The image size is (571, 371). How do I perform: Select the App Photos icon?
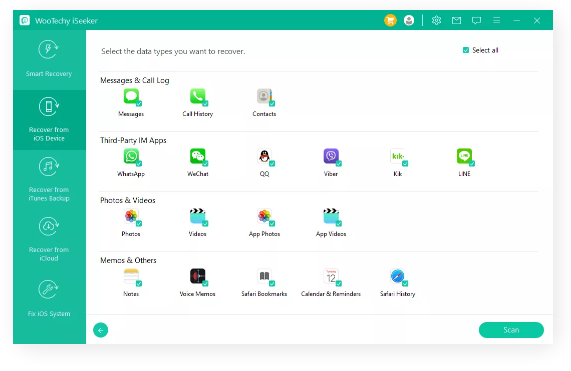click(264, 216)
